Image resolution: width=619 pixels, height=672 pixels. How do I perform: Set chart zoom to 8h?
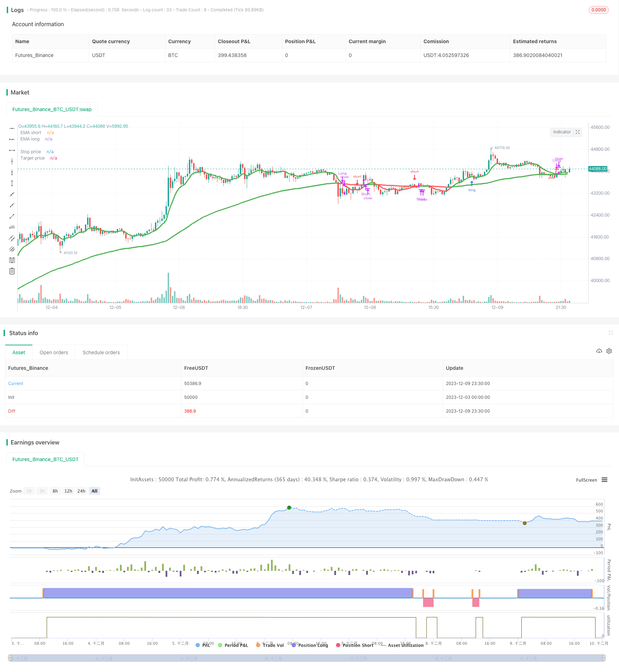tap(55, 491)
